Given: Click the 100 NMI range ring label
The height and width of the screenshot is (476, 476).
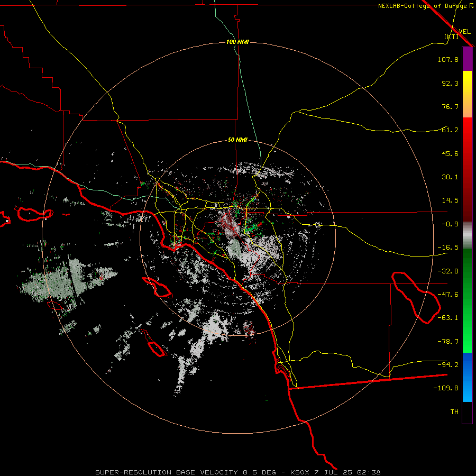Looking at the screenshot, I should point(237,42).
